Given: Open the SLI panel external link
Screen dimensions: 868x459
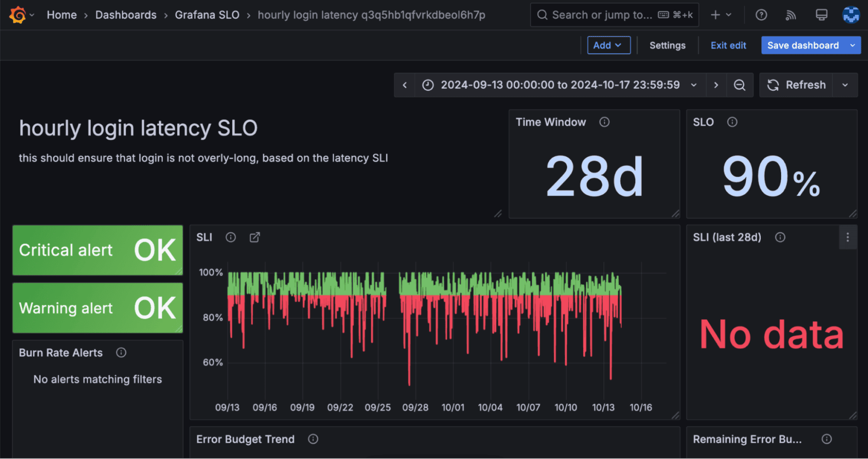Looking at the screenshot, I should [255, 237].
